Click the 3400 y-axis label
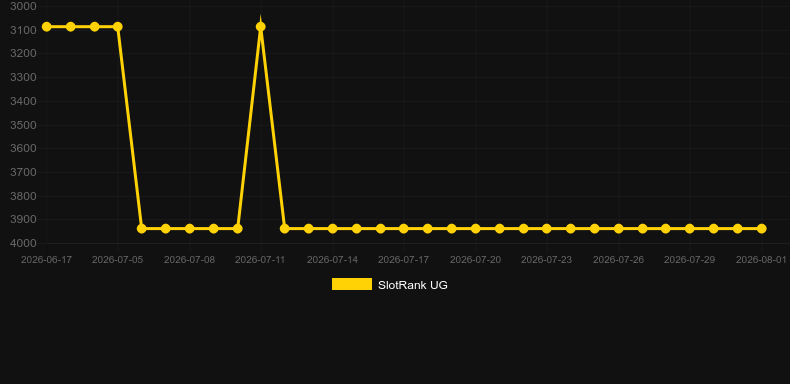Image resolution: width=790 pixels, height=384 pixels. tap(23, 101)
